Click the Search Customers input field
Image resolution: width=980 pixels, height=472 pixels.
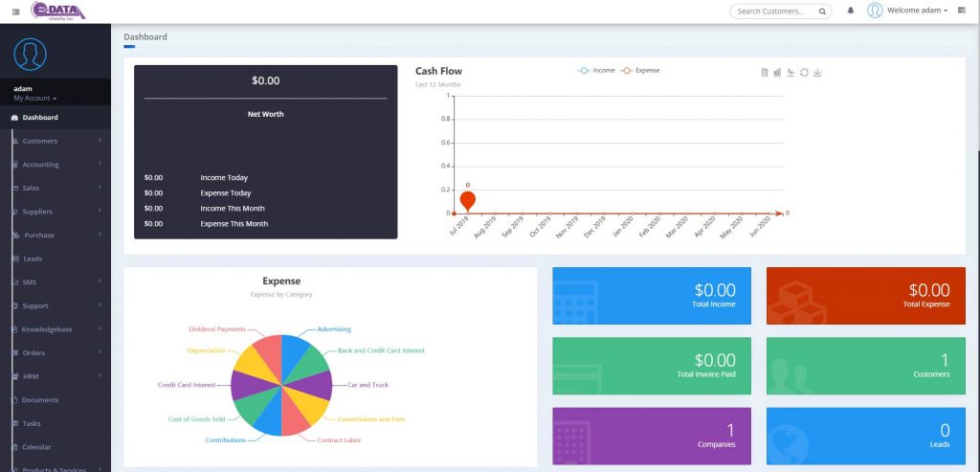[x=773, y=11]
